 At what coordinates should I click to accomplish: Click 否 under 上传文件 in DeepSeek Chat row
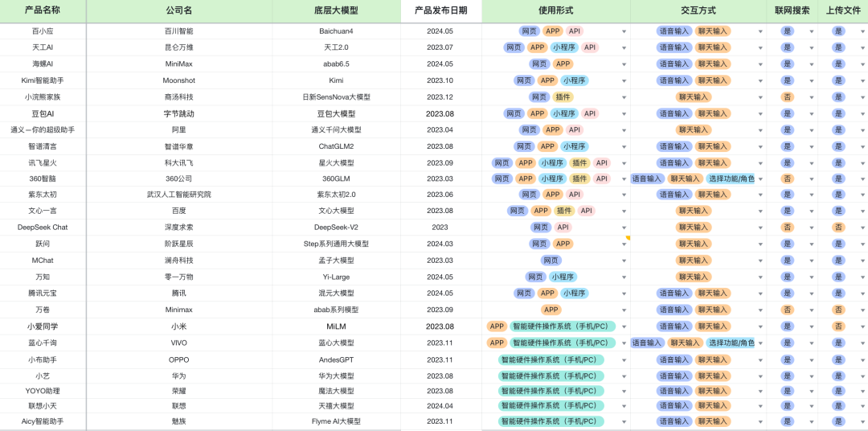tap(838, 227)
